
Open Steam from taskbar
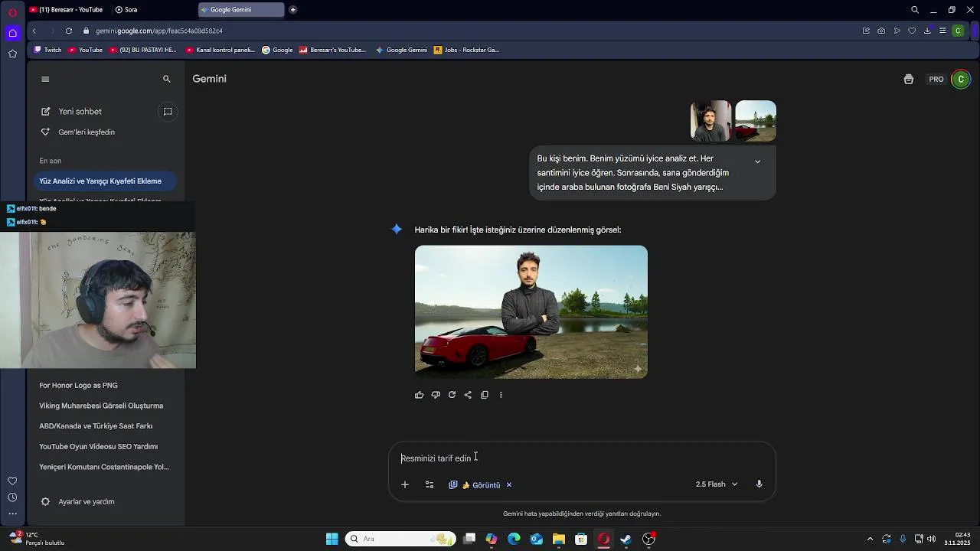click(626, 539)
